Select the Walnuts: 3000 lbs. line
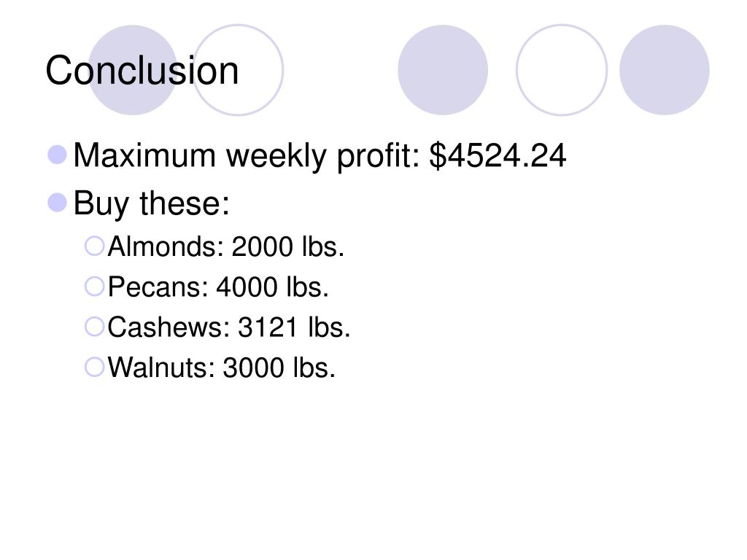 click(222, 367)
